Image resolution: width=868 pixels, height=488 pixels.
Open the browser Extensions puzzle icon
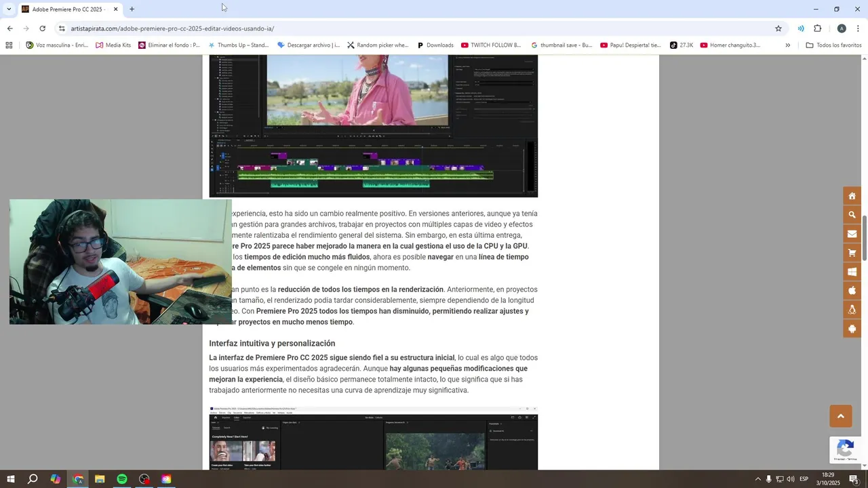click(817, 28)
